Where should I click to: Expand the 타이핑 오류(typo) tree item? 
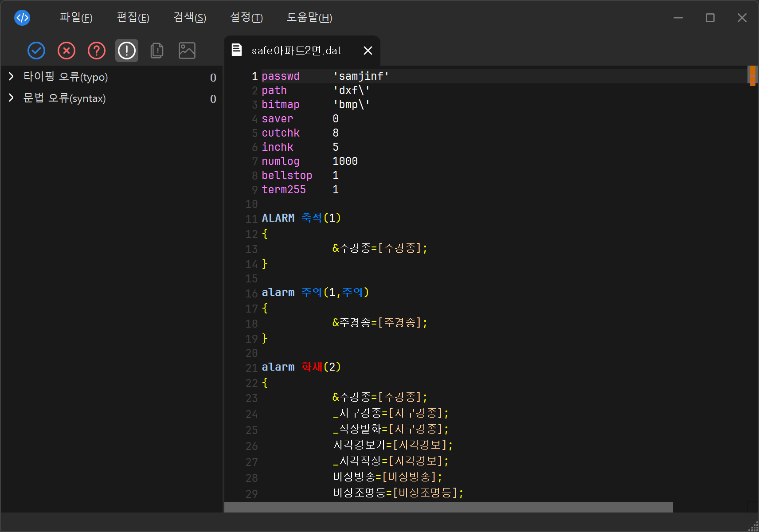tap(11, 77)
